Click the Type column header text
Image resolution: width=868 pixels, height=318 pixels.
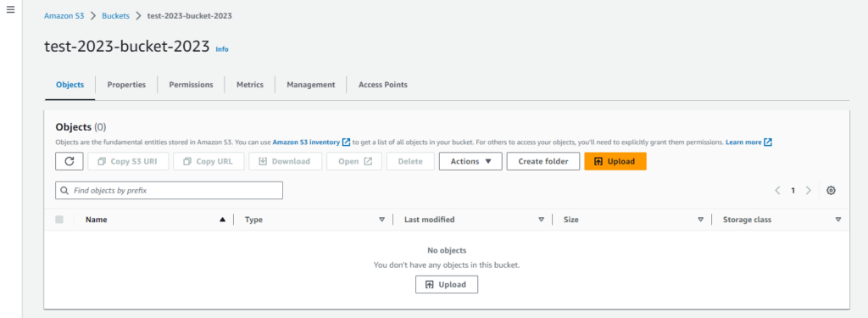tap(253, 220)
